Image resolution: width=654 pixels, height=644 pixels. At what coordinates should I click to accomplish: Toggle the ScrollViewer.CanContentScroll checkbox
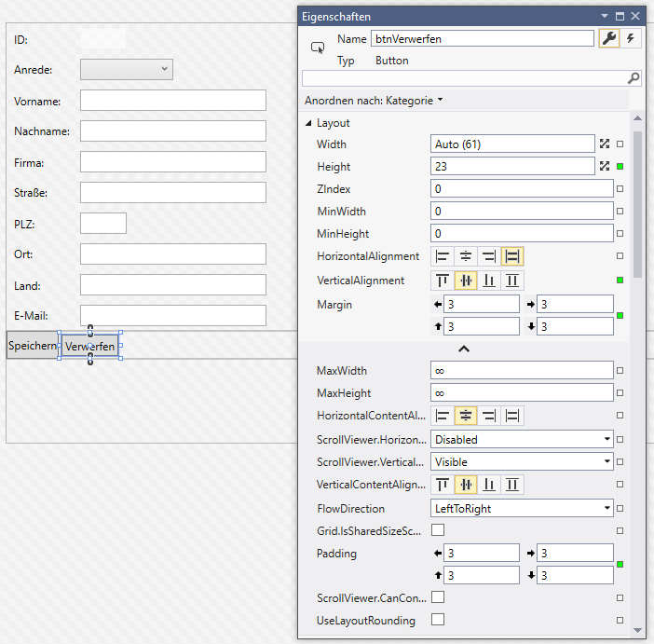tap(438, 597)
